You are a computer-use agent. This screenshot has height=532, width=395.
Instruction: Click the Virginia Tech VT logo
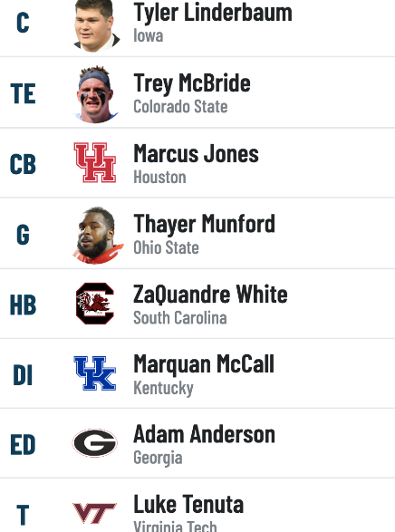click(x=95, y=513)
